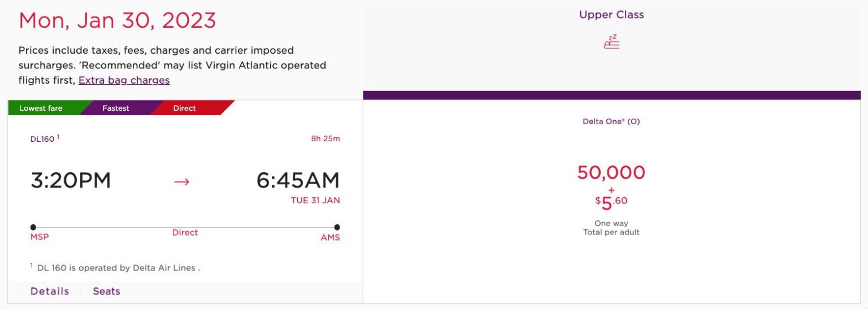
Task: Click the MSP airport code
Action: 40,237
